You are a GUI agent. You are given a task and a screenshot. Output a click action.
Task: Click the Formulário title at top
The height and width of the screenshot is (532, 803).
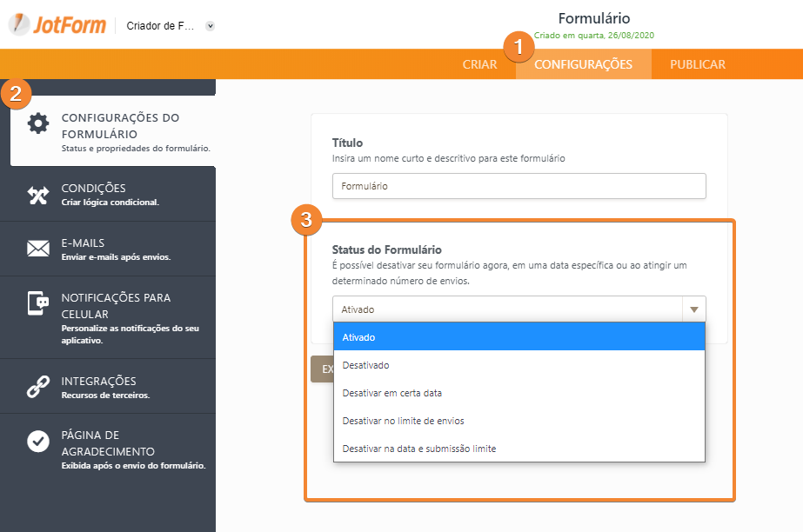(x=593, y=18)
